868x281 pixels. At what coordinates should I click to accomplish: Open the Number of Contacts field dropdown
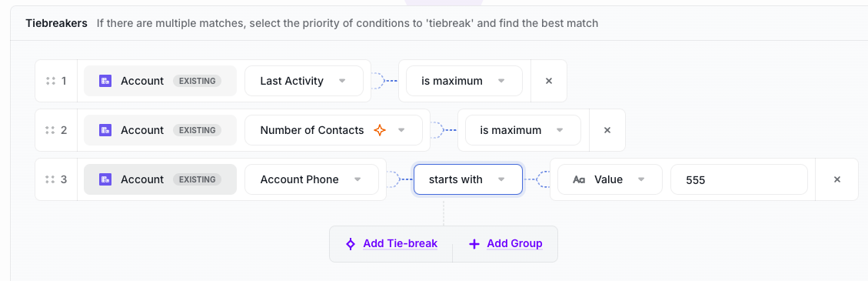[333, 130]
